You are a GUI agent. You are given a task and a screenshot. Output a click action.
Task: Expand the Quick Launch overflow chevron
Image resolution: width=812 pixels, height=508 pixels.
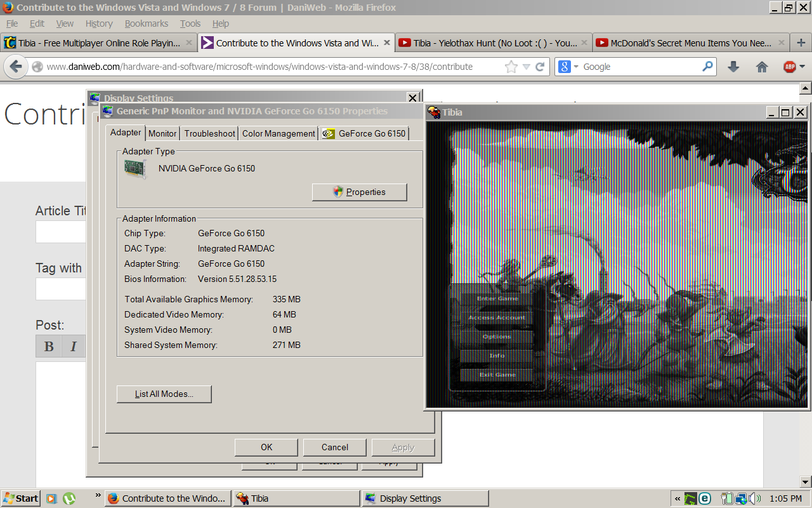click(x=98, y=495)
